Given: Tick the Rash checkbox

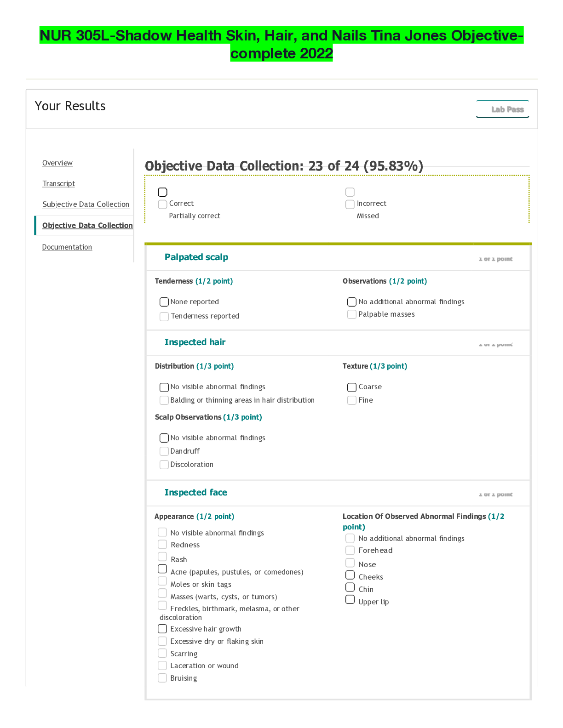Looking at the screenshot, I should [x=162, y=557].
